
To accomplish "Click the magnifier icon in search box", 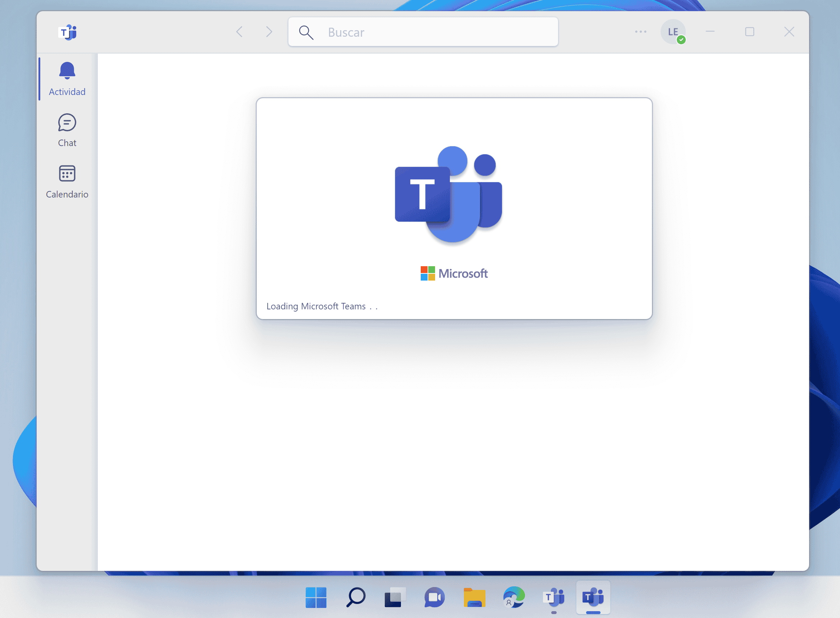I will pyautogui.click(x=306, y=32).
